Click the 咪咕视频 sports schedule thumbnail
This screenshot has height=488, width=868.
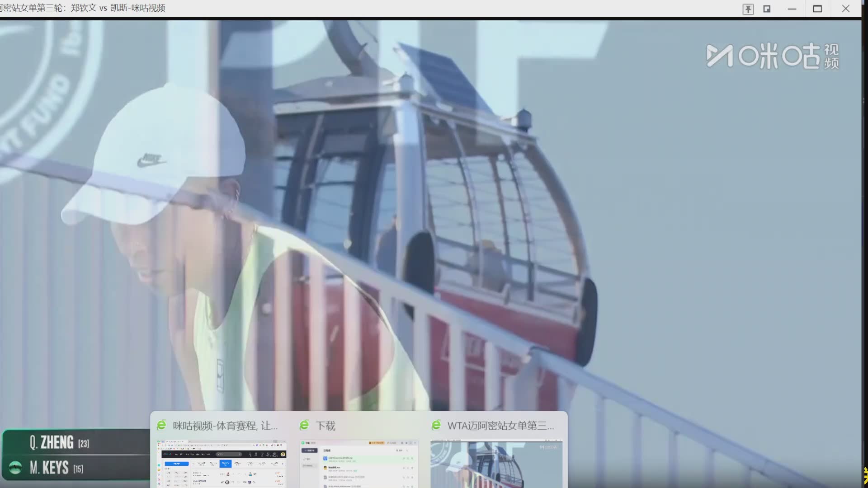222,463
